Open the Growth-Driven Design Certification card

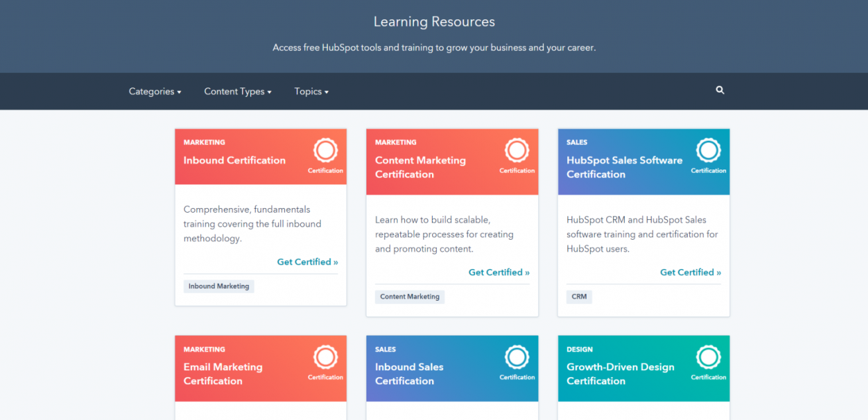(620, 374)
